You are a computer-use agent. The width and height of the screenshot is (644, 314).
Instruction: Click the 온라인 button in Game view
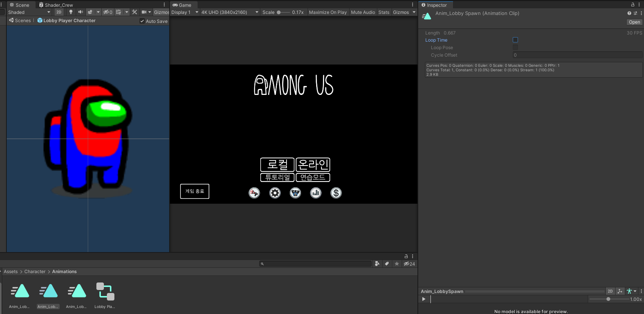tap(313, 165)
